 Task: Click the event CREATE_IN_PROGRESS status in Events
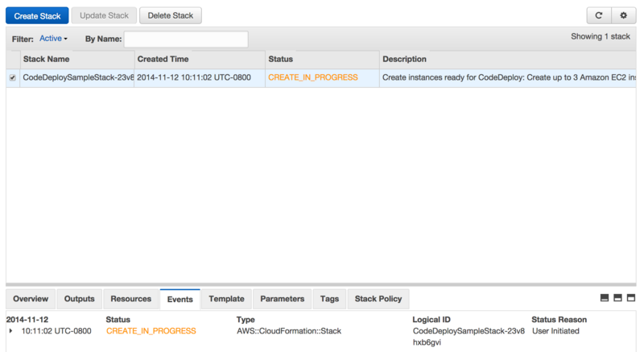pyautogui.click(x=151, y=331)
